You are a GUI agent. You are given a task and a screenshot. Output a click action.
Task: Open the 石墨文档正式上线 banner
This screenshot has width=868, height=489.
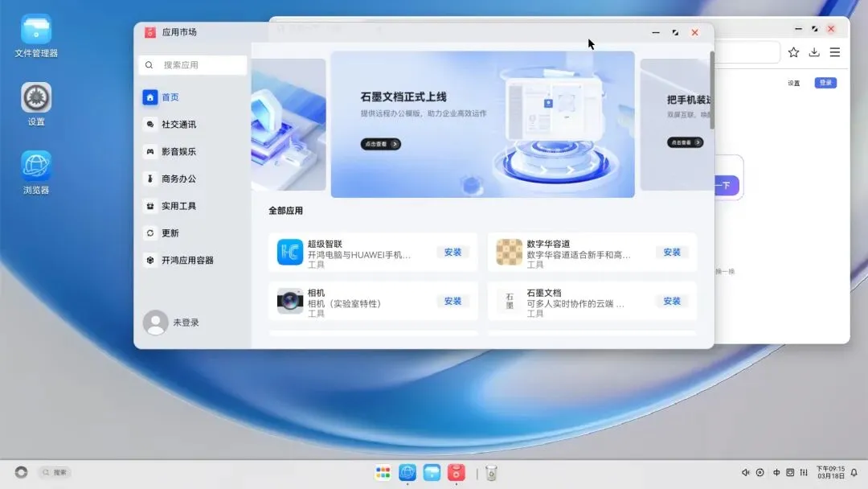483,124
